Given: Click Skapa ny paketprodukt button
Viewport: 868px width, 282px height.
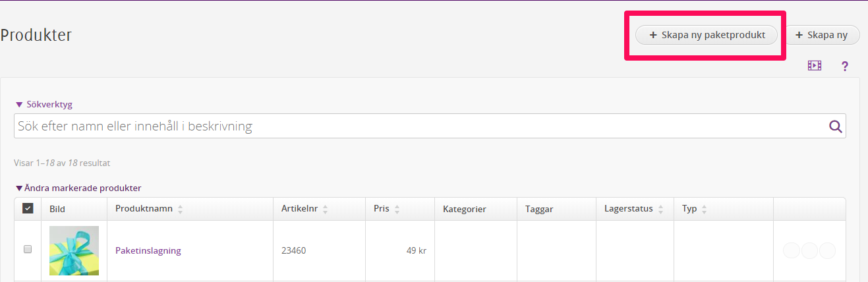Looking at the screenshot, I should (707, 35).
